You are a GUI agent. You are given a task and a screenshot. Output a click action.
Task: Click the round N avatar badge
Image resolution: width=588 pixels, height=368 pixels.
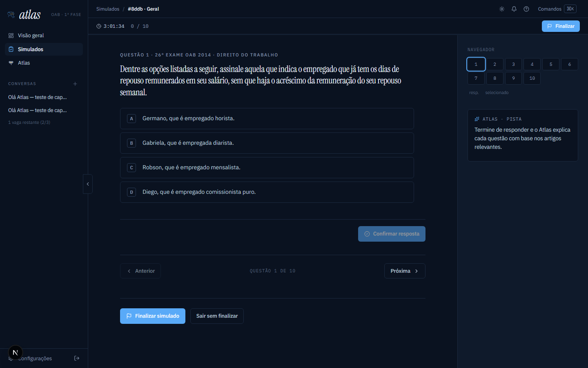[16, 352]
